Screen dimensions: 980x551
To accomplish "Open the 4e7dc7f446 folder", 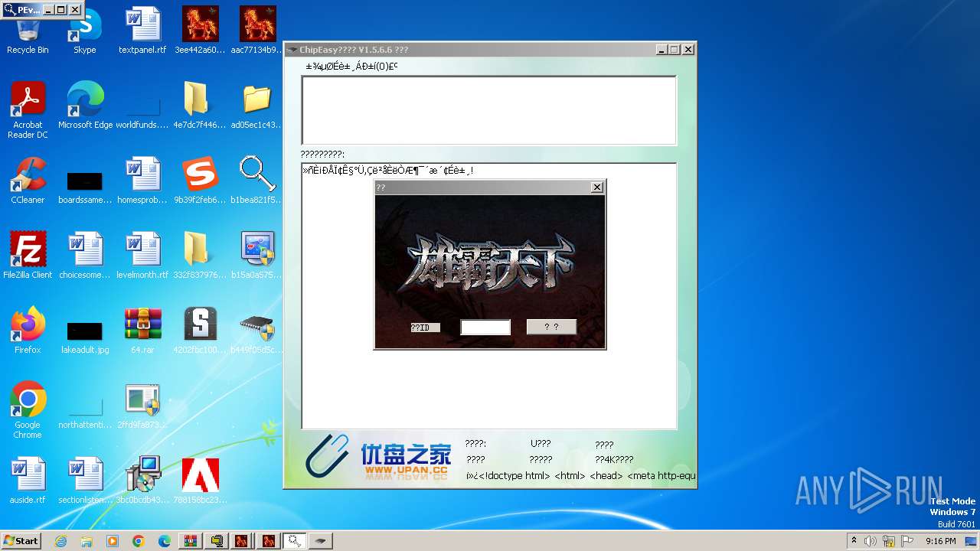I will click(x=200, y=106).
